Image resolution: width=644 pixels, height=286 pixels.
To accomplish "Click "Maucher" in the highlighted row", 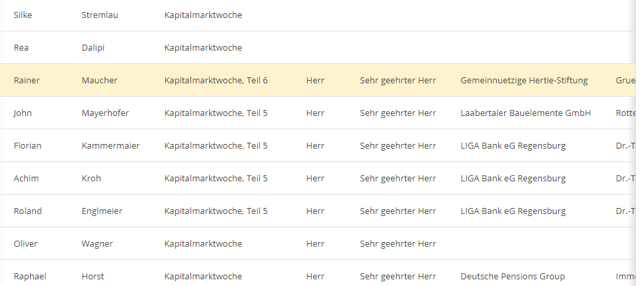I will [x=99, y=81].
